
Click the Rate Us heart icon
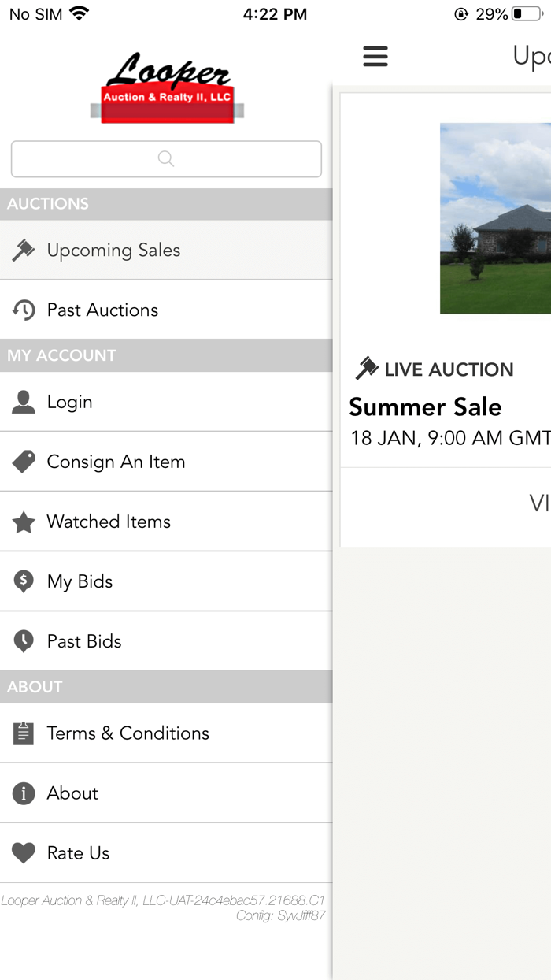[x=24, y=852]
